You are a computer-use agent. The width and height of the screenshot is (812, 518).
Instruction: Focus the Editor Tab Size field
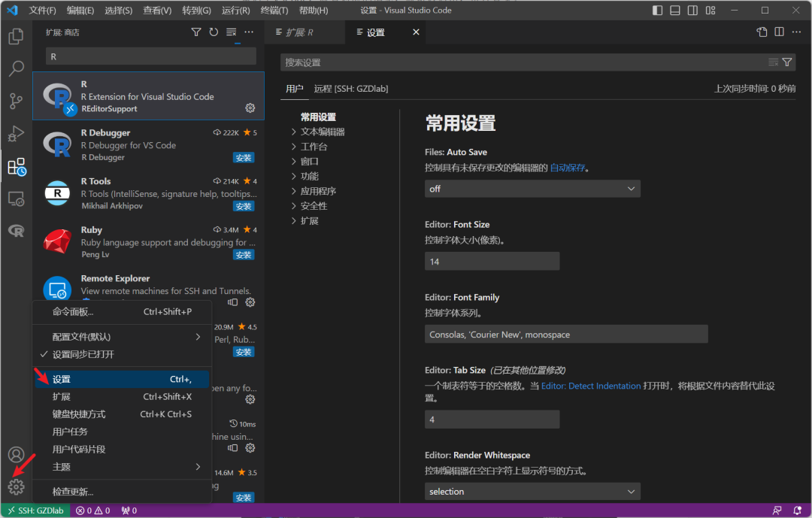tap(492, 420)
